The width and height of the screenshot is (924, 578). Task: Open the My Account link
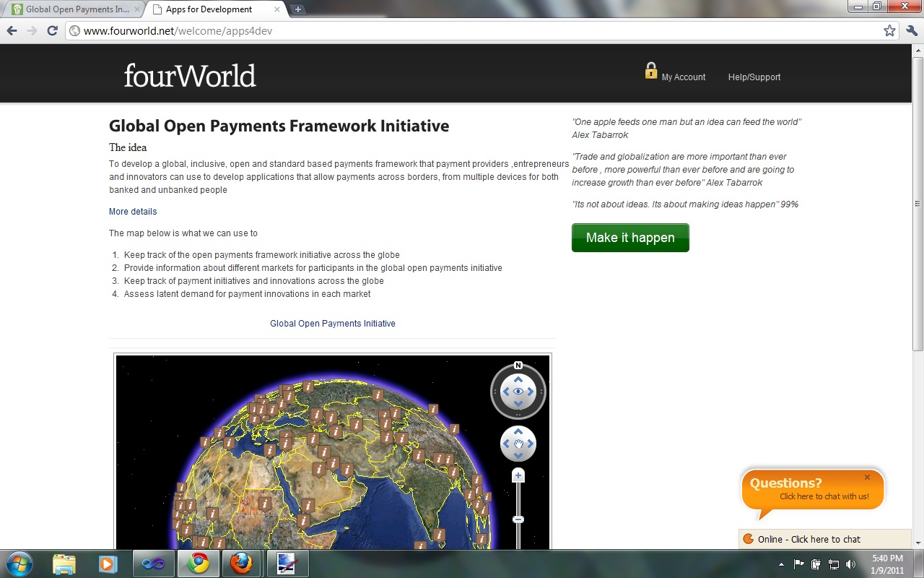[x=684, y=77]
